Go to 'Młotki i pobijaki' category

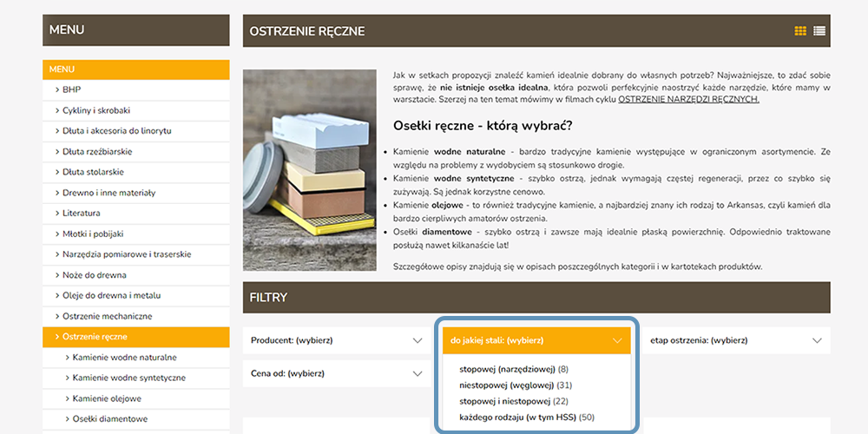tap(93, 234)
